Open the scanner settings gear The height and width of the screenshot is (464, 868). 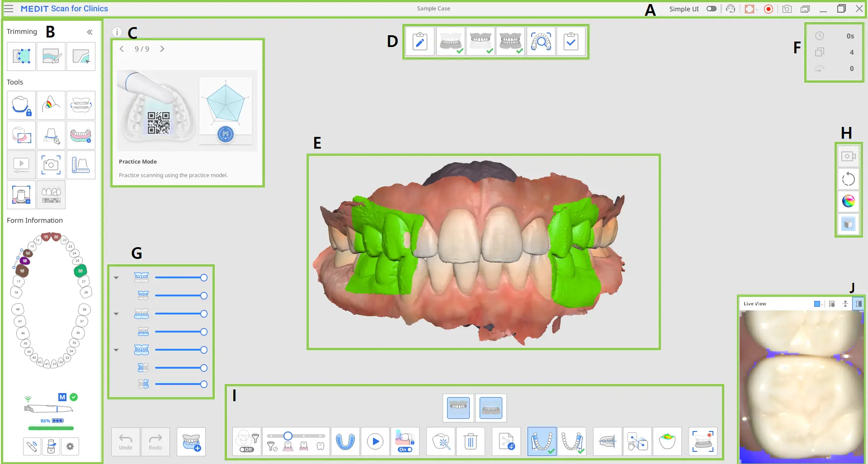pos(70,446)
